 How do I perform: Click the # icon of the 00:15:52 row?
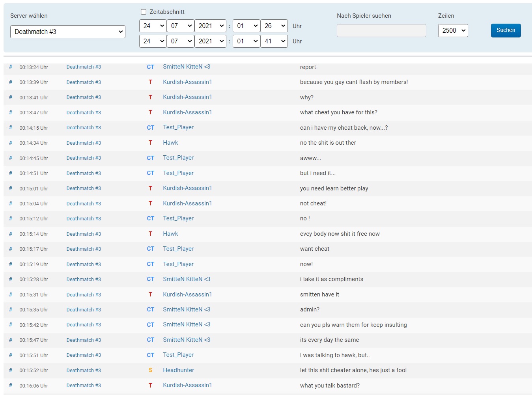point(11,370)
